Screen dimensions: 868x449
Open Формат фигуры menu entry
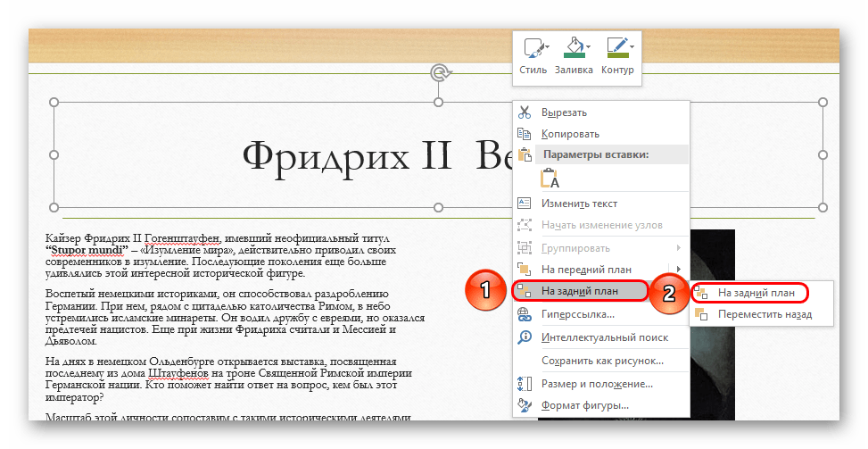coord(584,406)
